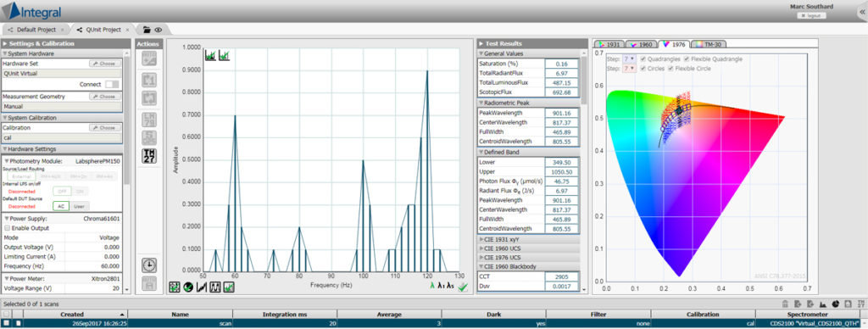
Task: Collapse the System Calibration section
Action: click(x=5, y=118)
